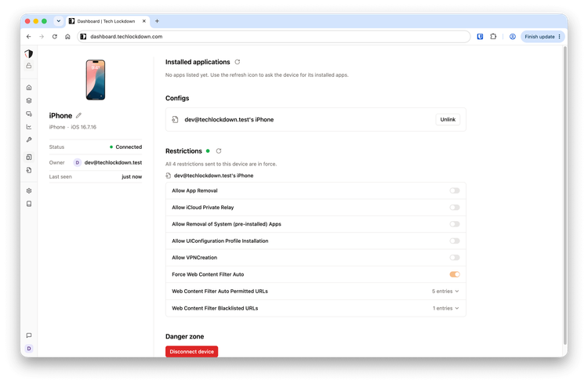Refresh the Restrictions section
The width and height of the screenshot is (588, 384).
coord(219,150)
